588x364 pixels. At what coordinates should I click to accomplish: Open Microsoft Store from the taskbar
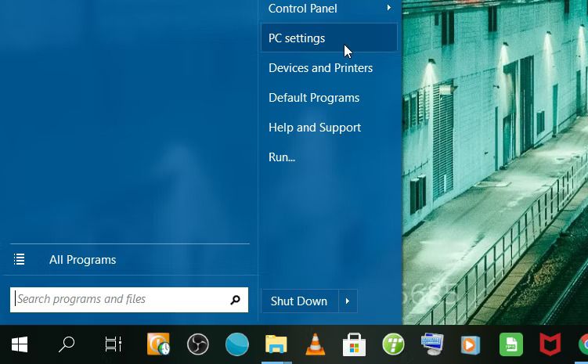click(x=355, y=344)
